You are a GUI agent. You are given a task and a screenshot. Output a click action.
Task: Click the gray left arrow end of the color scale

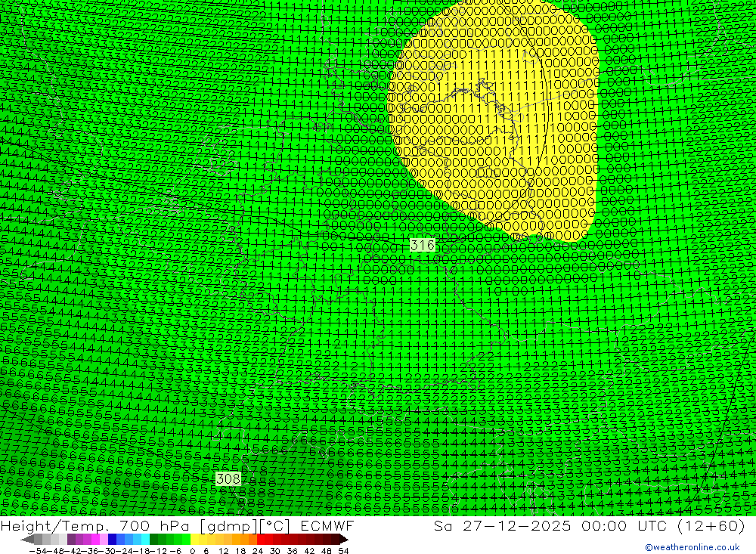[27, 539]
